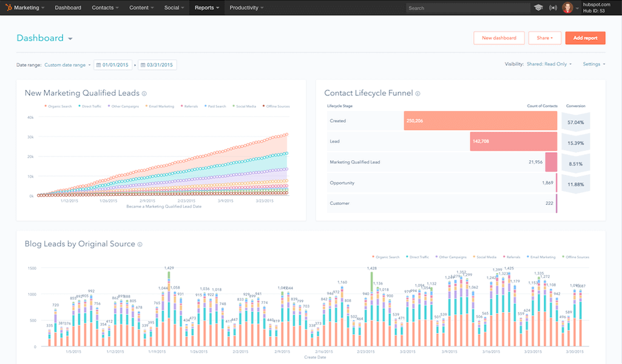Screen dimensions: 622x364
Task: Click the info icon next to Blog Leads chart title
Action: click(x=140, y=243)
